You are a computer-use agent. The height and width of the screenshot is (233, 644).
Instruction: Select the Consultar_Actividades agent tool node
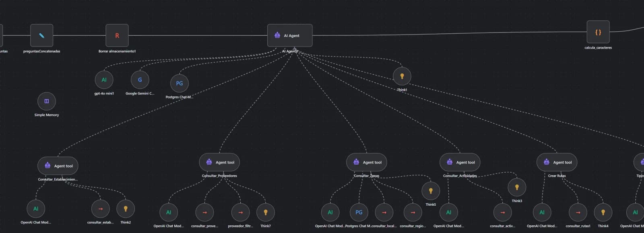[x=460, y=162]
